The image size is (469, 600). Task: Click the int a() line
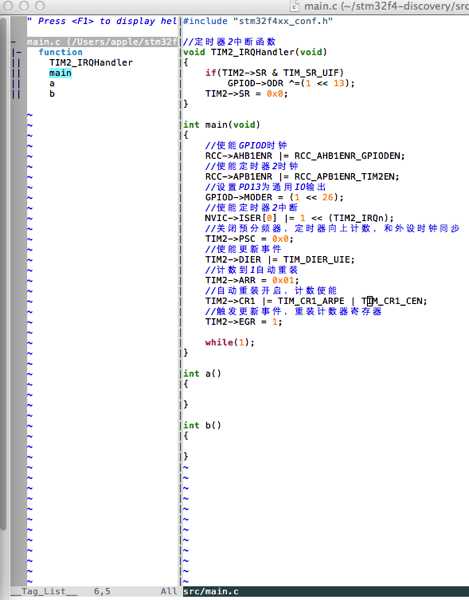pos(202,373)
